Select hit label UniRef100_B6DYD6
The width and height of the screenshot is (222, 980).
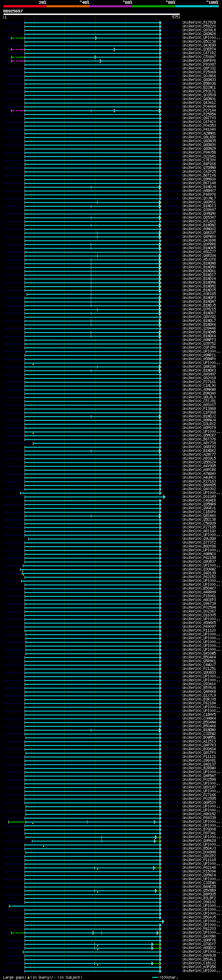click(199, 546)
